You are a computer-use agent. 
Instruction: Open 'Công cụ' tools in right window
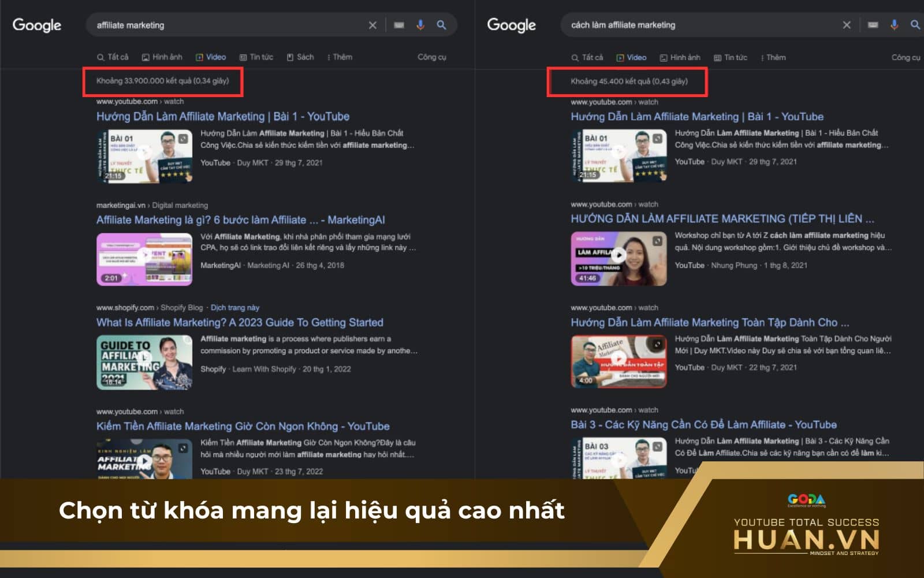(906, 58)
